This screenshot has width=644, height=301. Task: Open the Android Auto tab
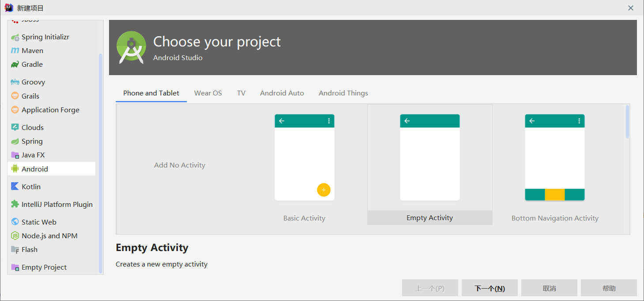pos(282,93)
